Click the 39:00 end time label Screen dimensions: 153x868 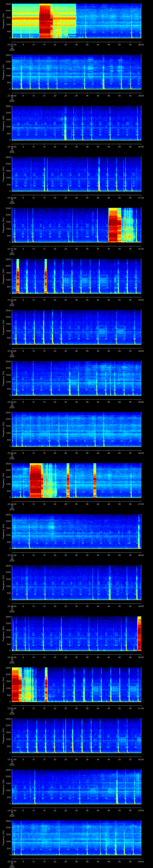[x=141, y=96]
